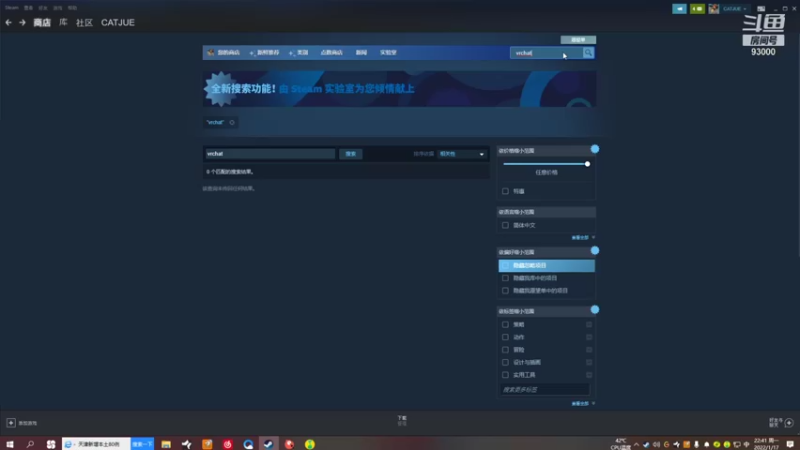Click the add a game plus icon

11,423
